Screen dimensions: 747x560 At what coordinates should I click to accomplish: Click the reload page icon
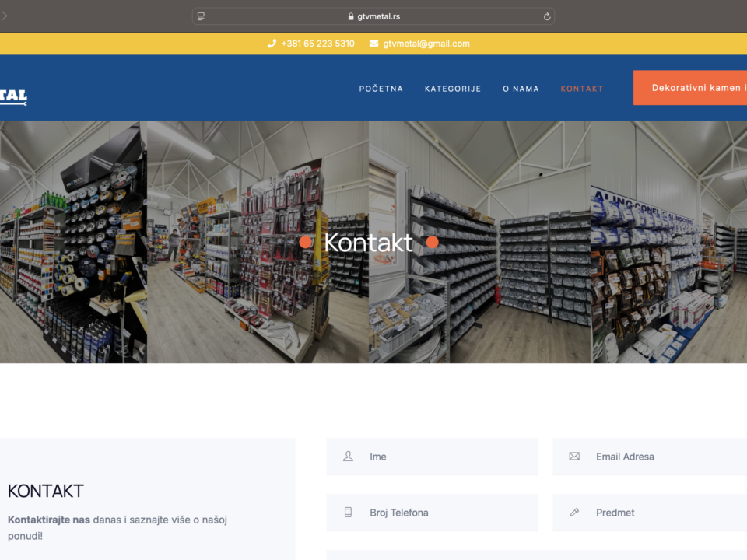(547, 16)
